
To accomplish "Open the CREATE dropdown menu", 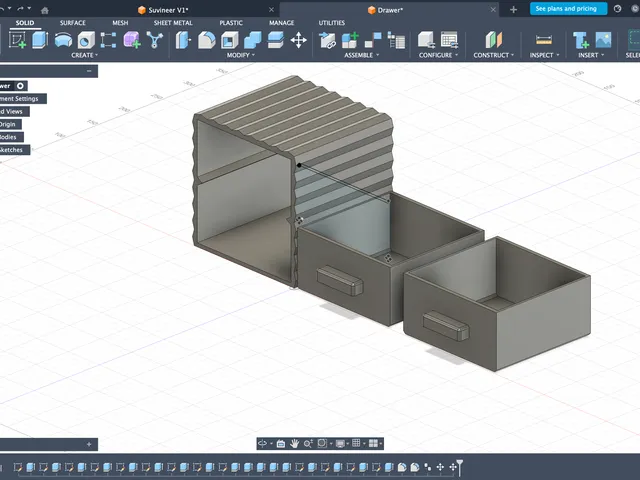I will 84,55.
